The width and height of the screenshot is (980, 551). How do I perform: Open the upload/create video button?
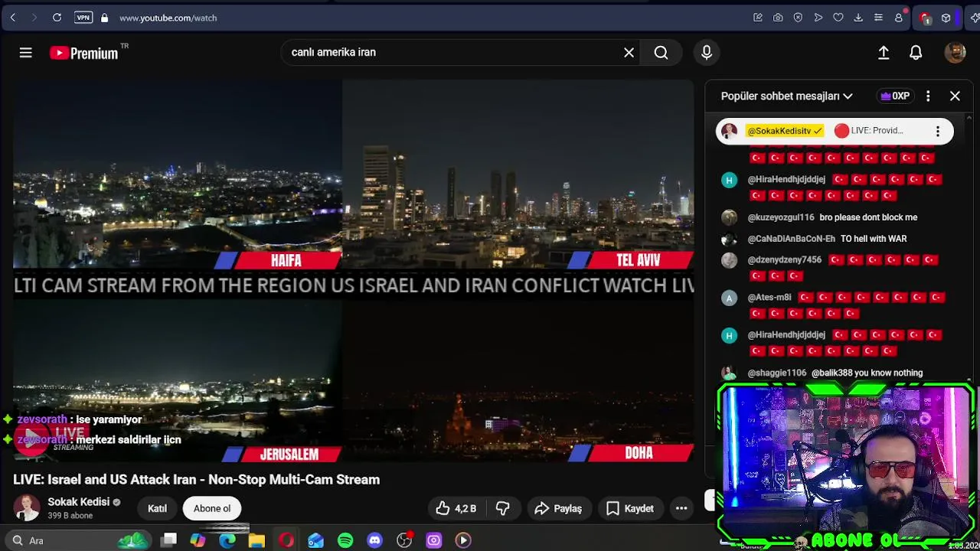884,52
